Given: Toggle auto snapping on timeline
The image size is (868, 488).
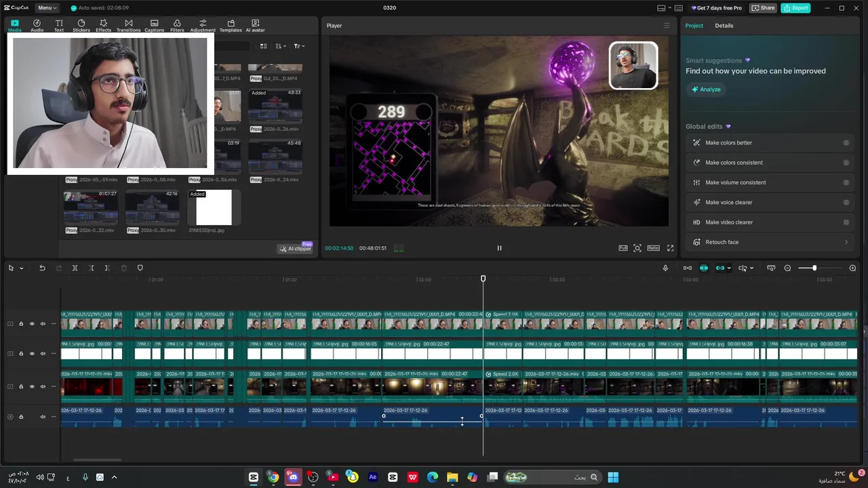Looking at the screenshot, I should (x=703, y=268).
